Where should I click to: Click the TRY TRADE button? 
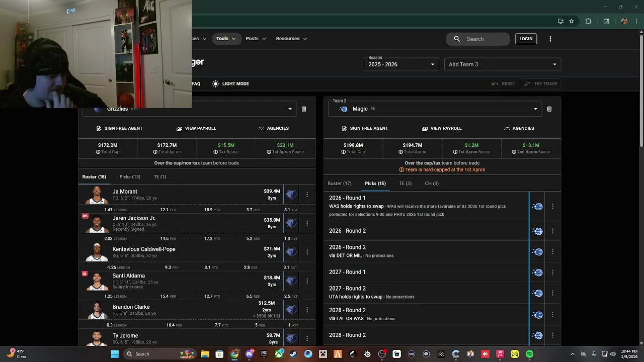point(541,83)
